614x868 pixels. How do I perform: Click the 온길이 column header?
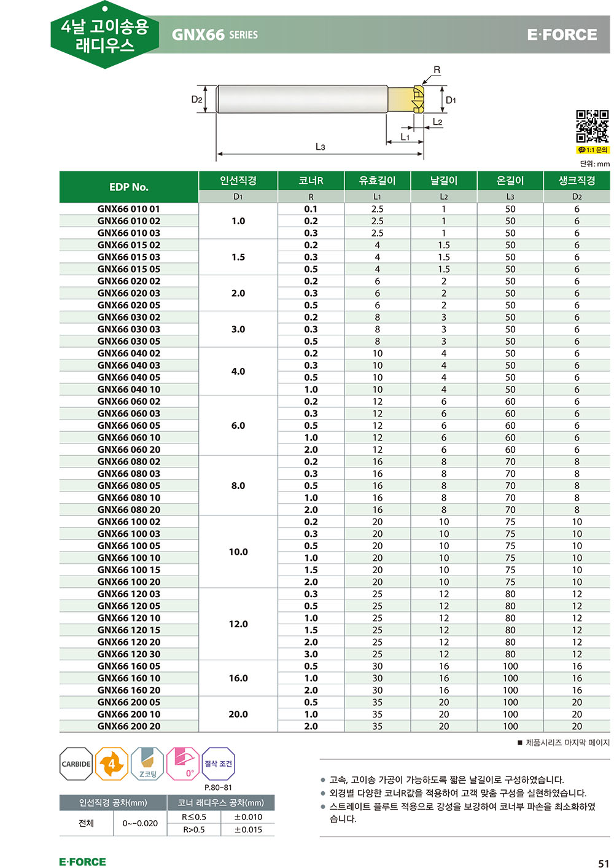pyautogui.click(x=510, y=181)
